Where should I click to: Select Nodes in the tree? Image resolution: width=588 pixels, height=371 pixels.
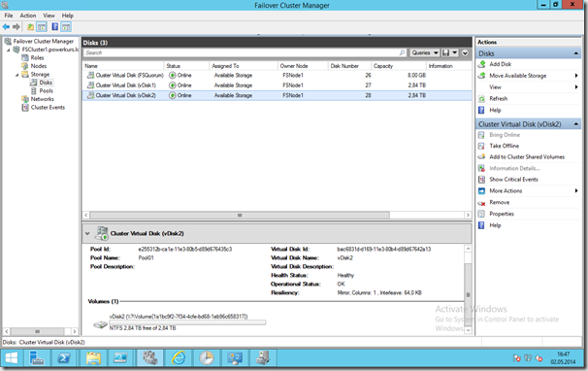point(39,66)
